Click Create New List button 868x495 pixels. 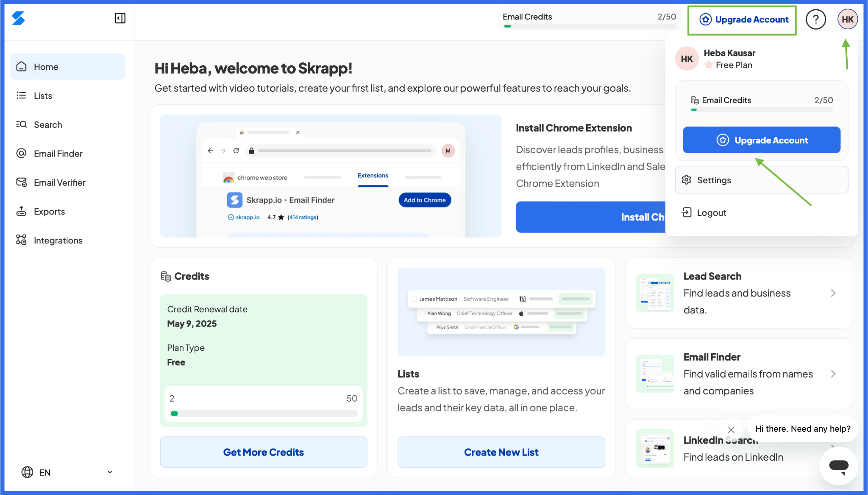pyautogui.click(x=501, y=452)
